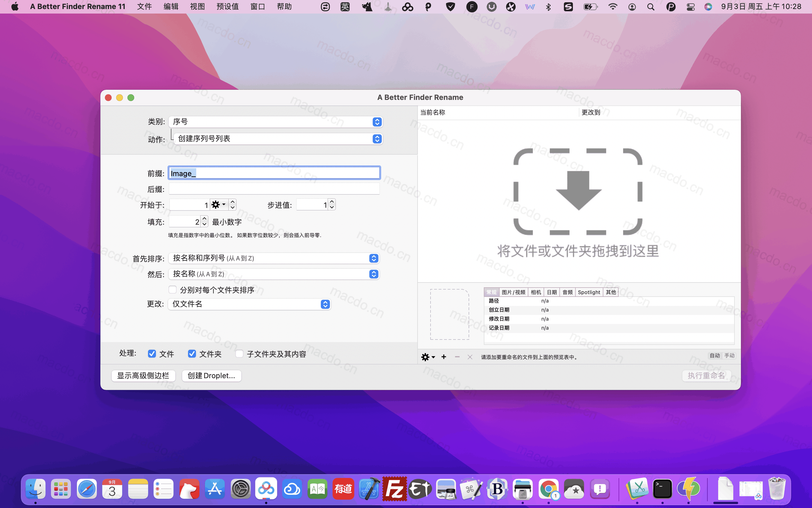Open Bluetooth menu bar icon
Viewport: 812px width, 508px height.
pos(549,7)
